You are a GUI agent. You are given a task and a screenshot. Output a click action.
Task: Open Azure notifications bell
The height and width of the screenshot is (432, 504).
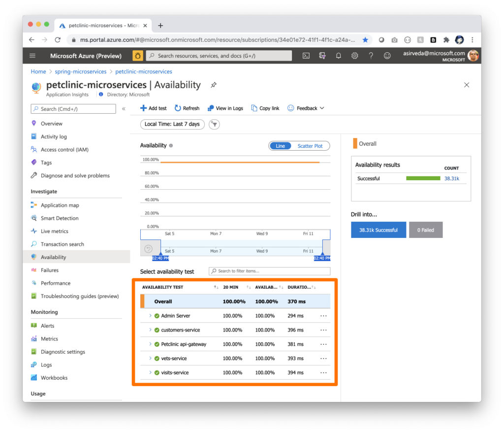point(338,56)
